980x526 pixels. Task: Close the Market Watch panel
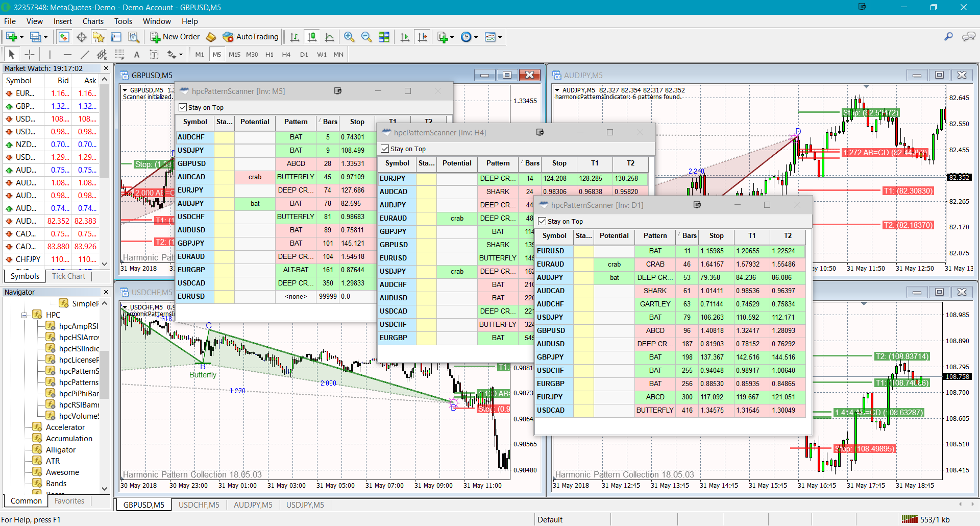(x=106, y=68)
